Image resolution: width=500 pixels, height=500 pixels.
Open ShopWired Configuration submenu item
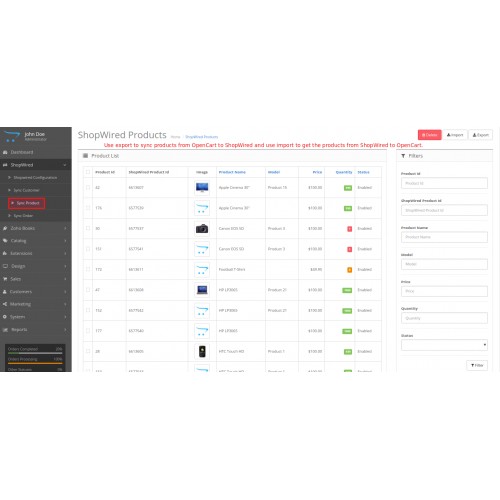click(35, 178)
